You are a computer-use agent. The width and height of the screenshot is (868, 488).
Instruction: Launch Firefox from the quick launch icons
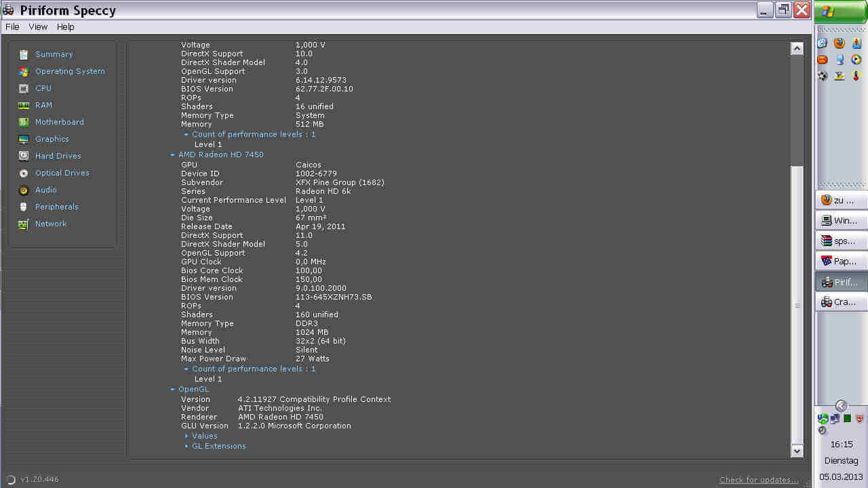pyautogui.click(x=840, y=43)
